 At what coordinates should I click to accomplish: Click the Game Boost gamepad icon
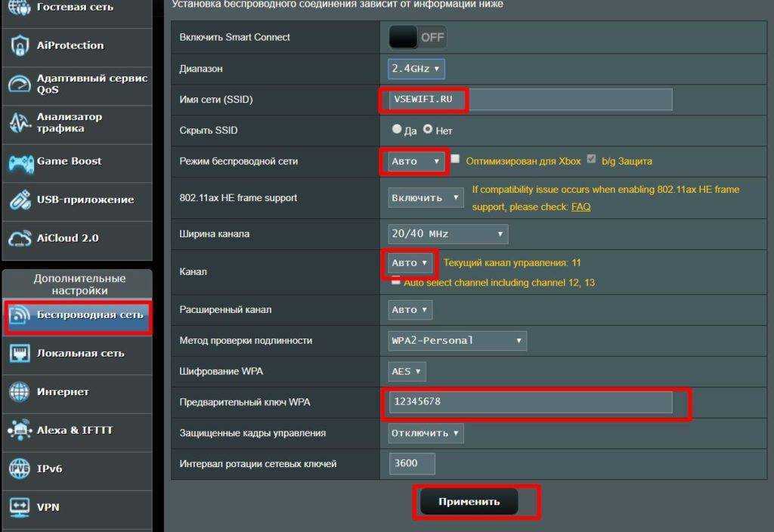(x=20, y=163)
